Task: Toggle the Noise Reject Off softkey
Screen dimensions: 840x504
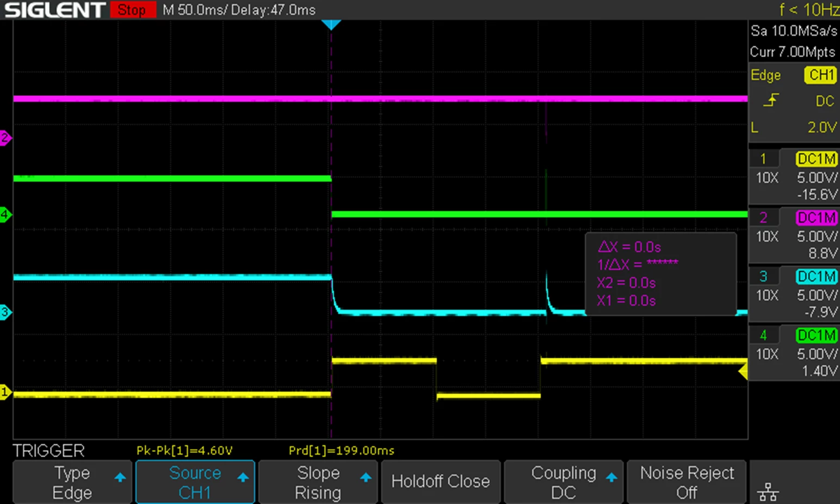Action: (x=687, y=482)
